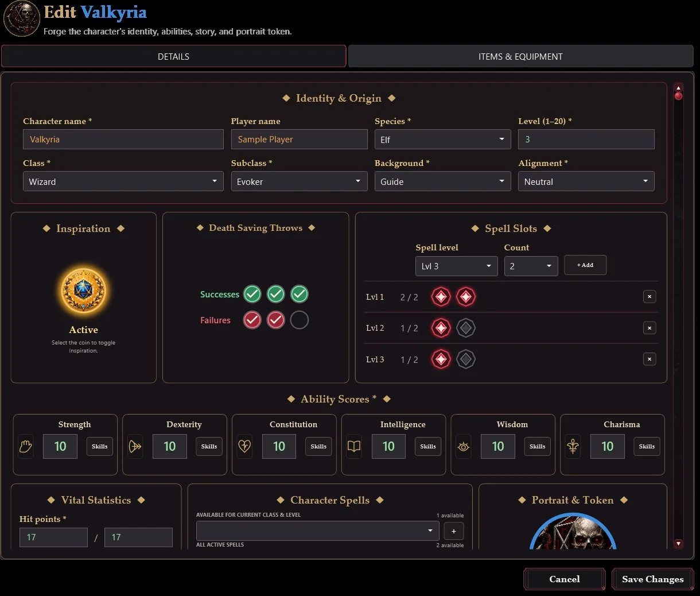This screenshot has width=700, height=596.
Task: Click the Dexterity bow icon
Action: coord(135,446)
